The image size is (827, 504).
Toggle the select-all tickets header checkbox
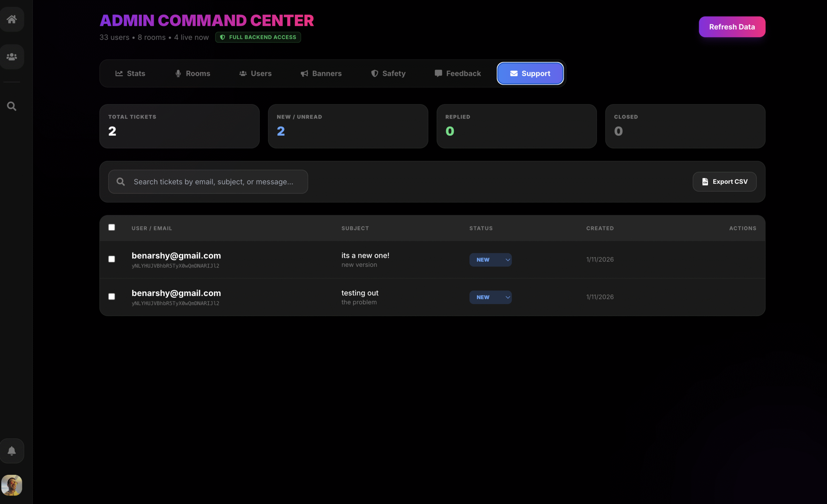coord(112,227)
